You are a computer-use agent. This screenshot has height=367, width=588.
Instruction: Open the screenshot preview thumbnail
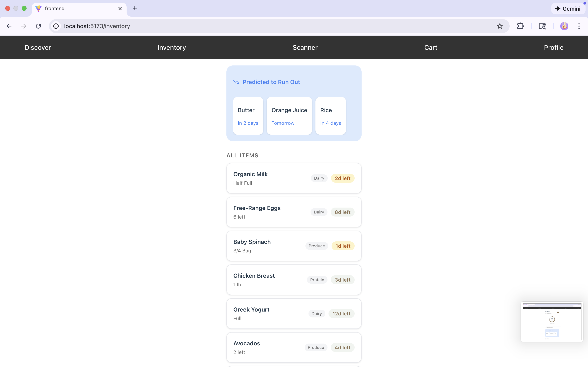click(x=551, y=321)
